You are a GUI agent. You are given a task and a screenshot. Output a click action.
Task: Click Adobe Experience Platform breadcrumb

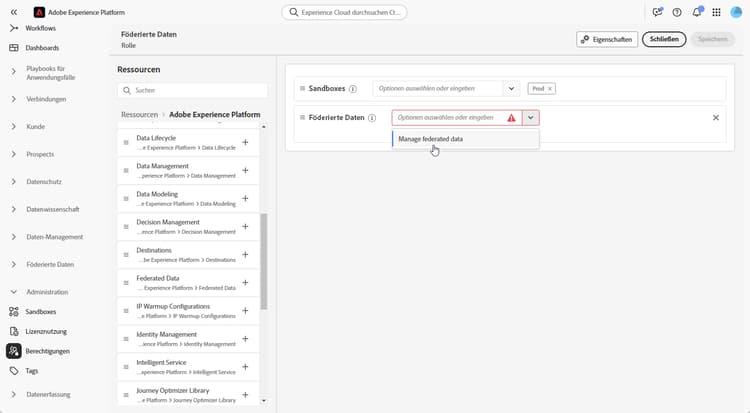215,114
